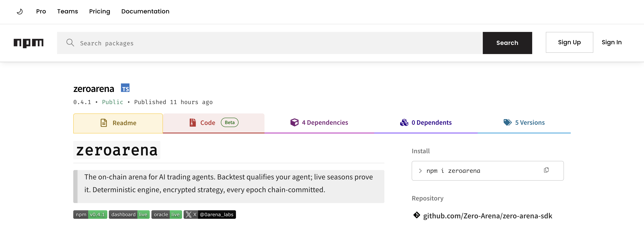This screenshot has height=229, width=644.
Task: Open the github.com/Zero-Arena/zero-arena-sdk repository link
Action: [x=487, y=216]
